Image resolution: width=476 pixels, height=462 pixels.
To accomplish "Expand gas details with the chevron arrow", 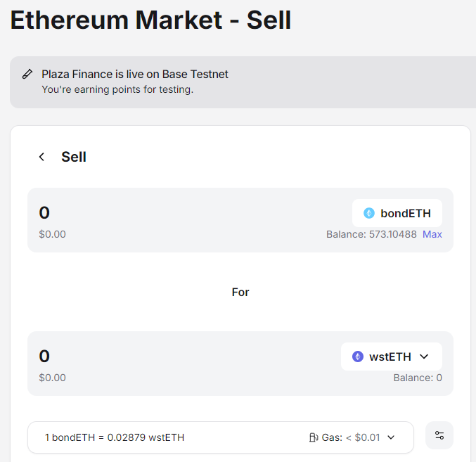I will click(x=391, y=437).
